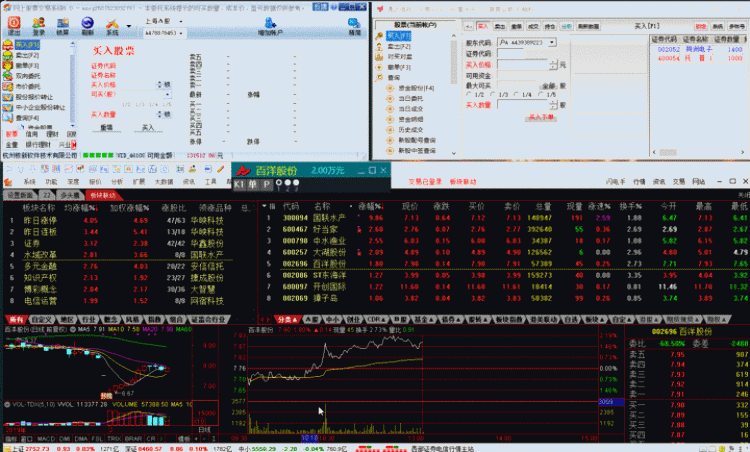This screenshot has height=452, width=750.
Task: Click the 锁屏 lock screen icon
Action: point(63,26)
